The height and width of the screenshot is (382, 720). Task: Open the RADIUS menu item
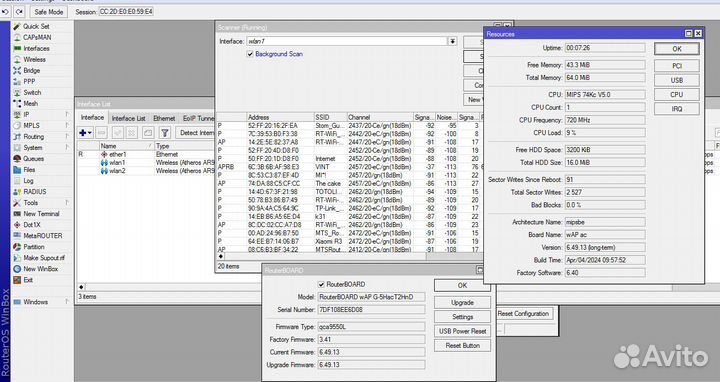34,192
